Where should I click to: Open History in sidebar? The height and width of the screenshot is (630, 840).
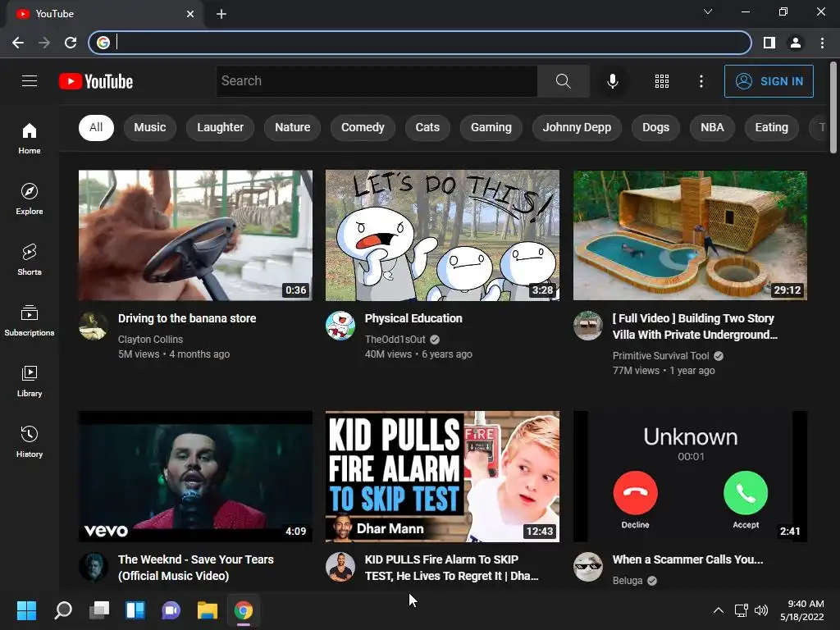pos(30,442)
